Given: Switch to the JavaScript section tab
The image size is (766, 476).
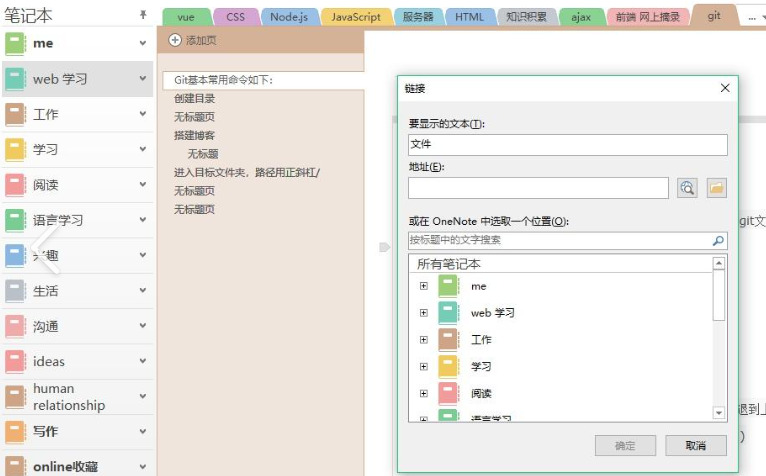Looking at the screenshot, I should click(356, 17).
